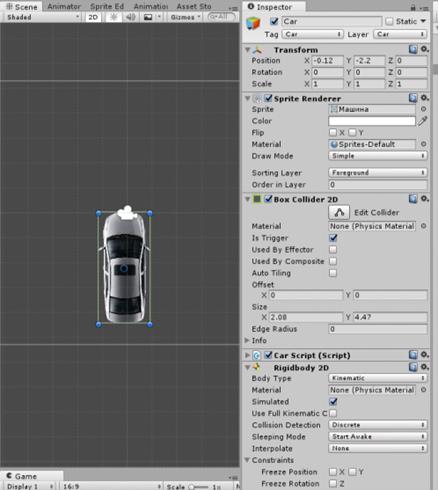Uncheck the Is Trigger checkbox
The height and width of the screenshot is (490, 438).
click(333, 238)
